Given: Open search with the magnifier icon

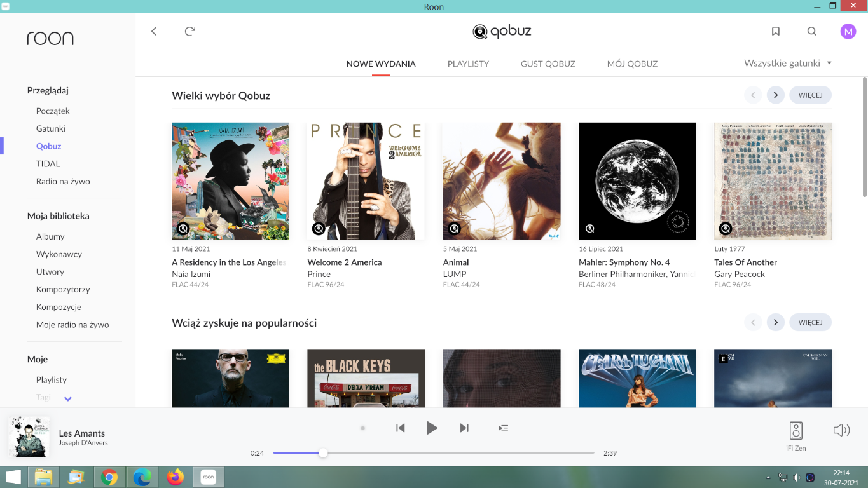Looking at the screenshot, I should [x=812, y=31].
